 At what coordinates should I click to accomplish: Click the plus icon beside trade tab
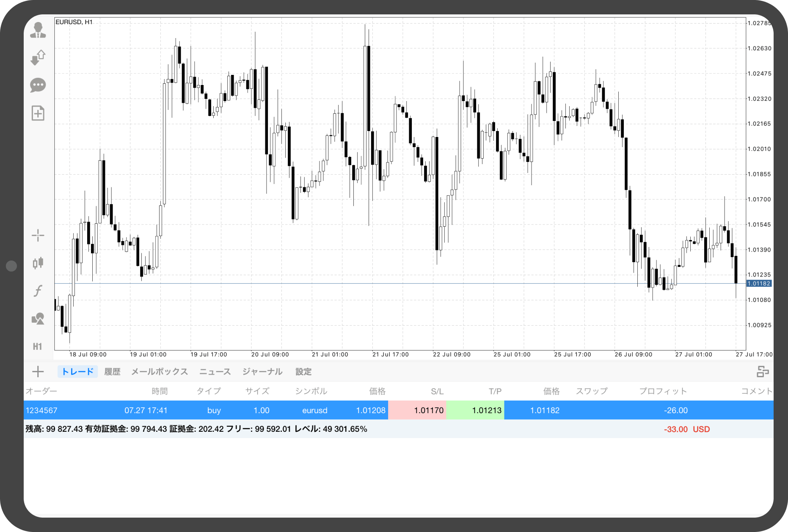coord(38,372)
